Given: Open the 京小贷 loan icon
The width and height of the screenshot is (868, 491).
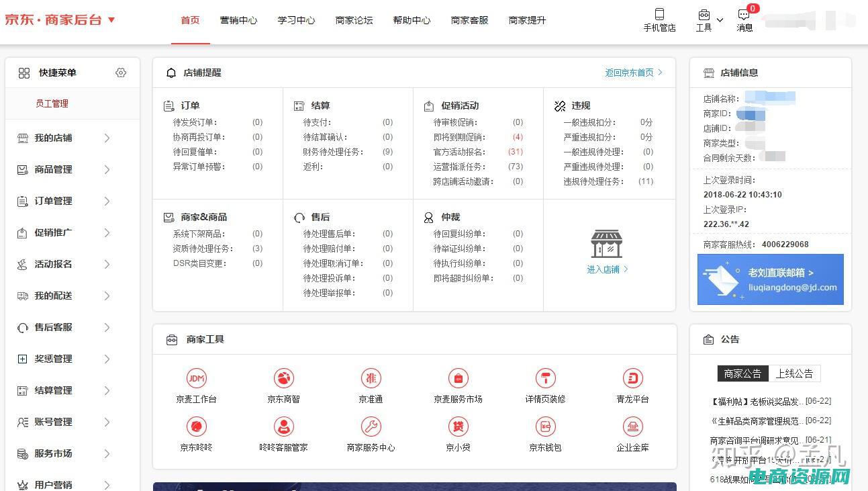Looking at the screenshot, I should click(458, 427).
